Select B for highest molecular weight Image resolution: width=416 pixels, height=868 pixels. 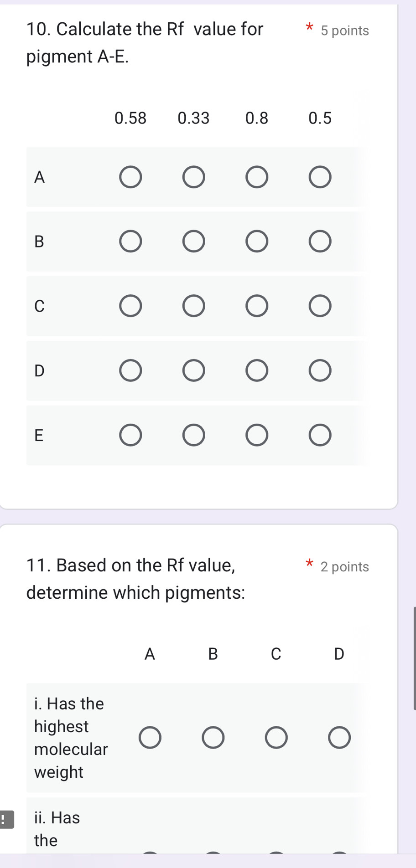click(213, 738)
